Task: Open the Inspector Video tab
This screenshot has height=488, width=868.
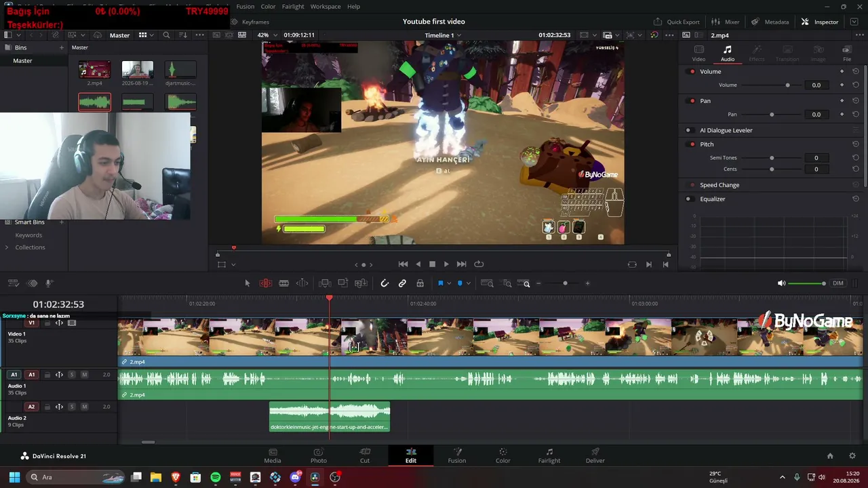Action: point(698,54)
